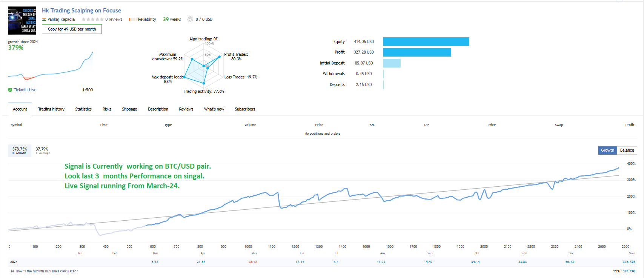Toggle the 37.79% Average legend item

point(42,151)
